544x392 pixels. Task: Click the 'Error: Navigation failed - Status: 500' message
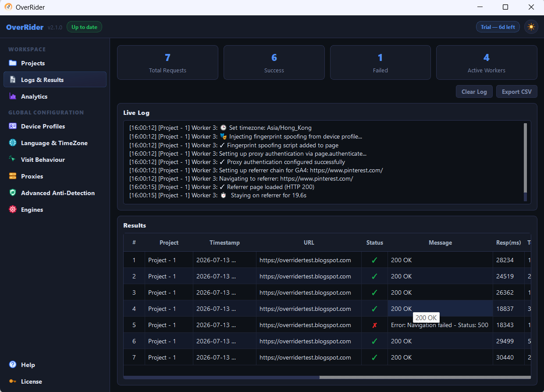(x=440, y=325)
